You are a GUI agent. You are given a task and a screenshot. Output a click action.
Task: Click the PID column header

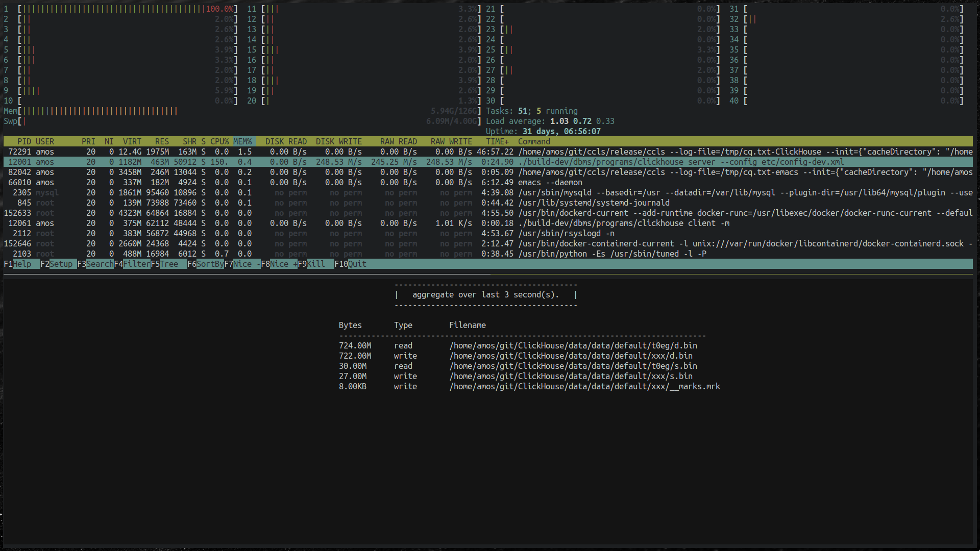(x=24, y=141)
